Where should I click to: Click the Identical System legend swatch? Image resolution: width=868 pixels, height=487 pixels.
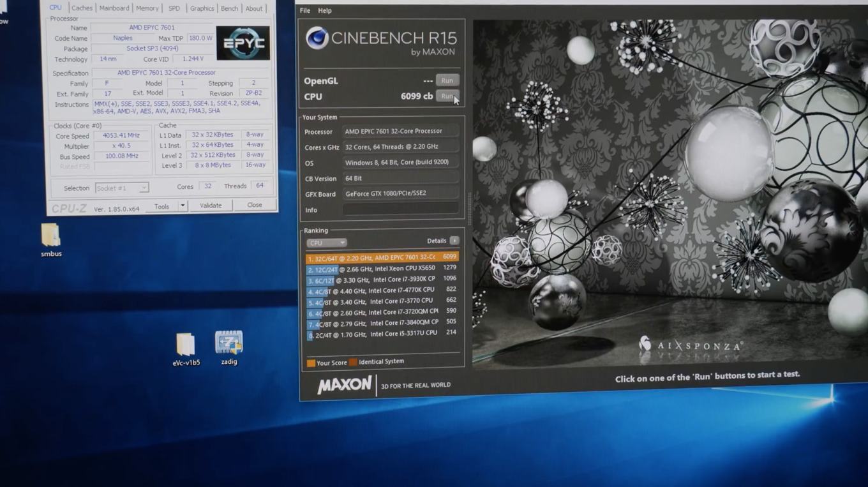(353, 362)
